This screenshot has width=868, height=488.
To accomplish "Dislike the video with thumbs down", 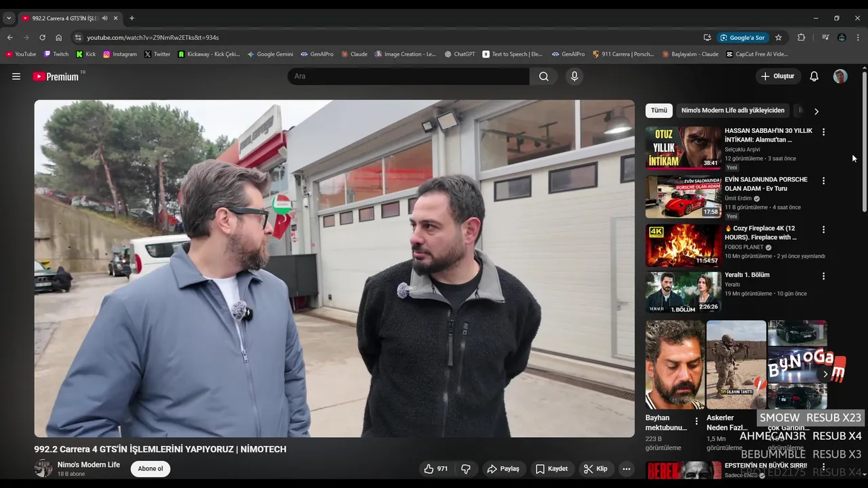I will coord(466,468).
